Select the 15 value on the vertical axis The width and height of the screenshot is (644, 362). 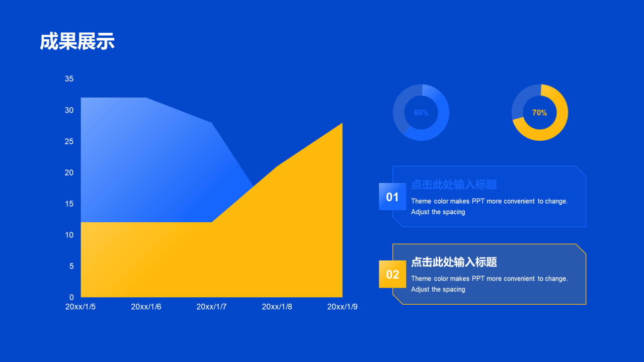69,204
